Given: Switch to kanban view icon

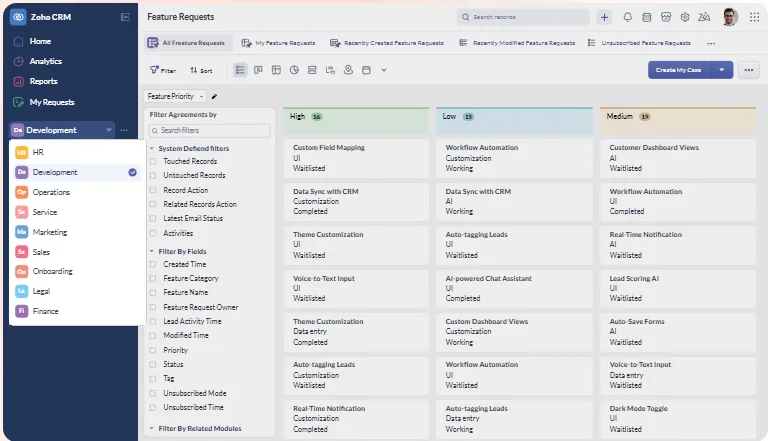Looking at the screenshot, I should [x=258, y=70].
